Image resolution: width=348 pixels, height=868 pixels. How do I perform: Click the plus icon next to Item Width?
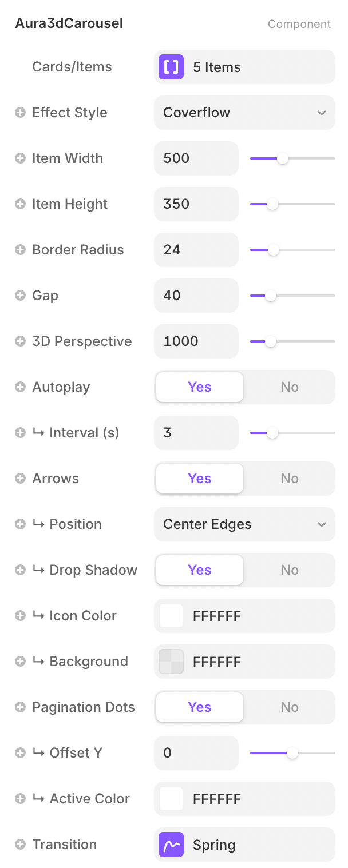pyautogui.click(x=20, y=158)
